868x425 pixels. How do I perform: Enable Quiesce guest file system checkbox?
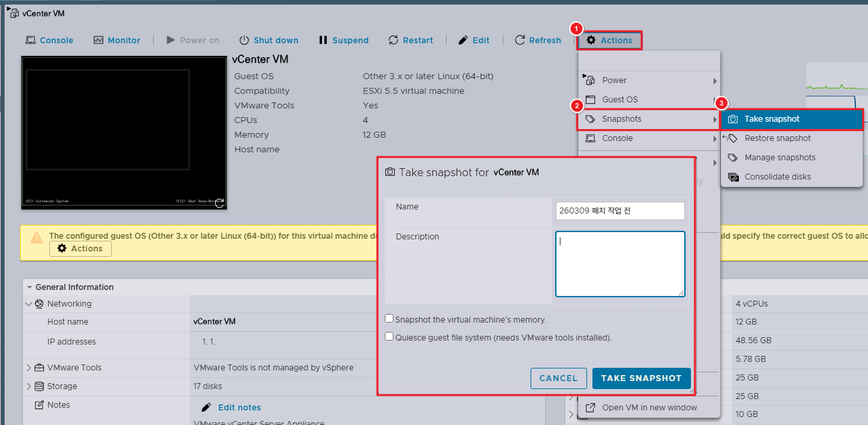389,337
